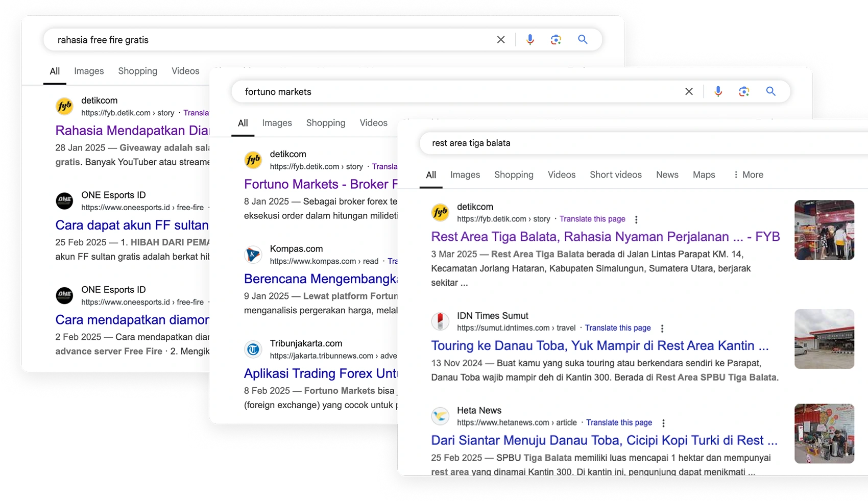The height and width of the screenshot is (502, 868).
Task: Open options menu for IDN Times Sumut result
Action: (x=662, y=329)
